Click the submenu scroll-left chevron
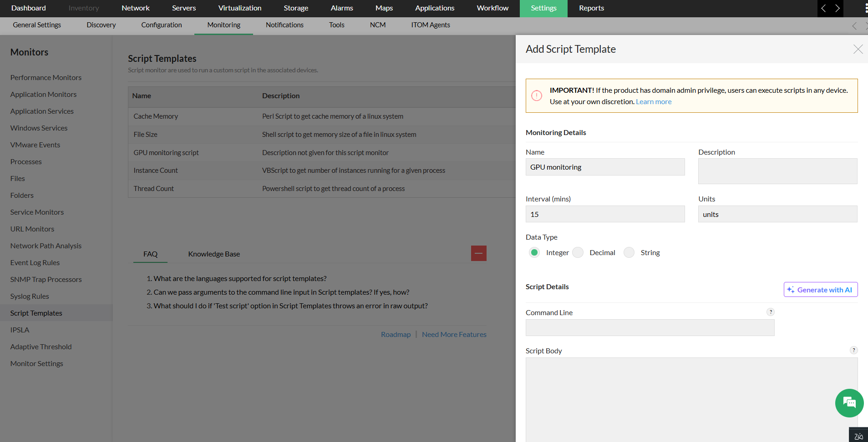This screenshot has height=442, width=868. click(x=854, y=26)
